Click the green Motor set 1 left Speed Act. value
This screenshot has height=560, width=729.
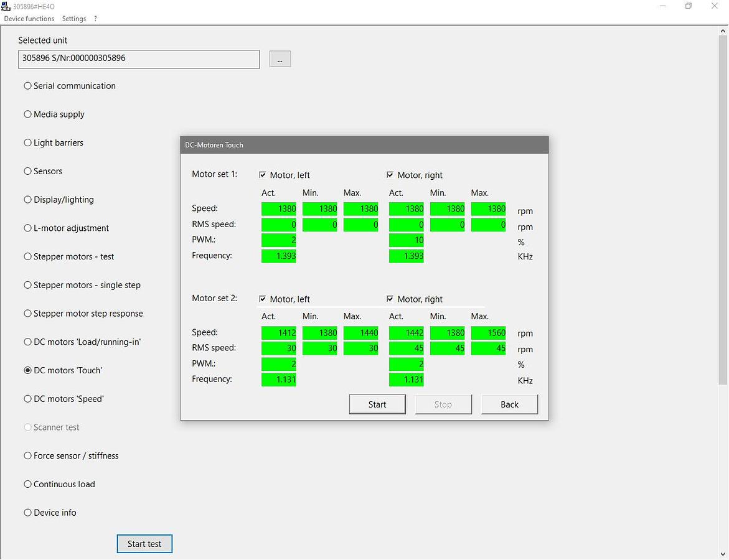279,209
